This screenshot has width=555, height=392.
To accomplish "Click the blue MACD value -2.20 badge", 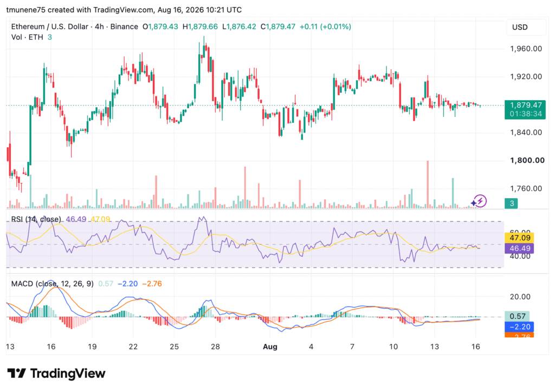I will point(519,326).
